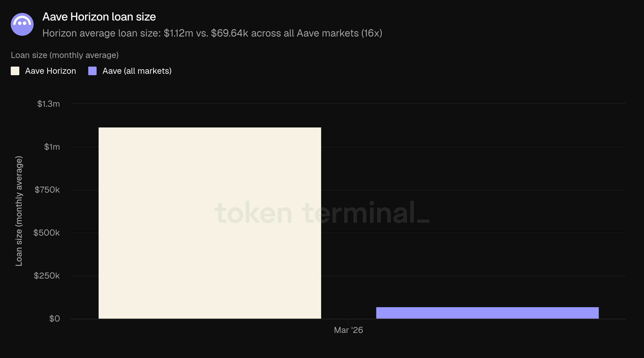This screenshot has height=358, width=644.
Task: Select the small purple Aave all-markets bar
Action: pyautogui.click(x=487, y=313)
